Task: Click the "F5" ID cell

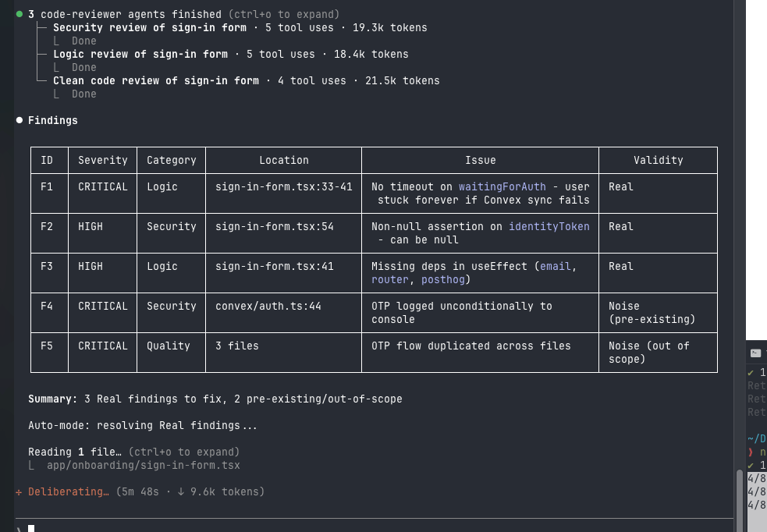Action: click(47, 346)
